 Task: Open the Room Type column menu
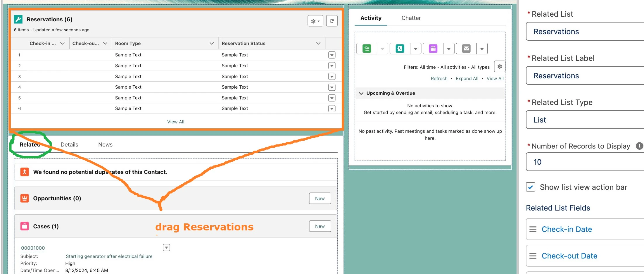212,43
